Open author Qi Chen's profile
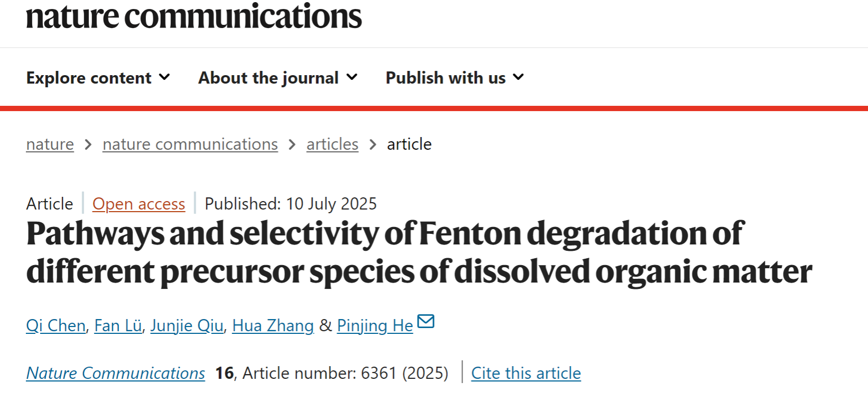Viewport: 868px width, 409px height. (56, 325)
